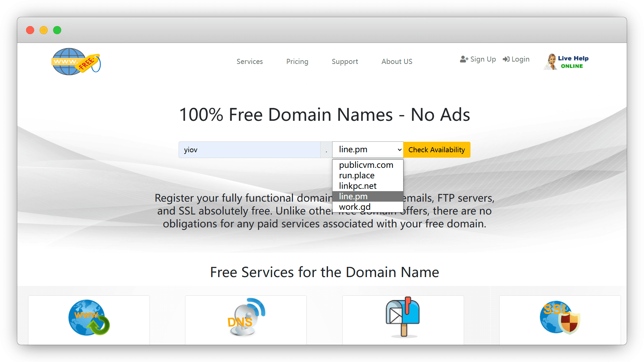
Task: Open the domain extension dropdown
Action: click(x=368, y=150)
